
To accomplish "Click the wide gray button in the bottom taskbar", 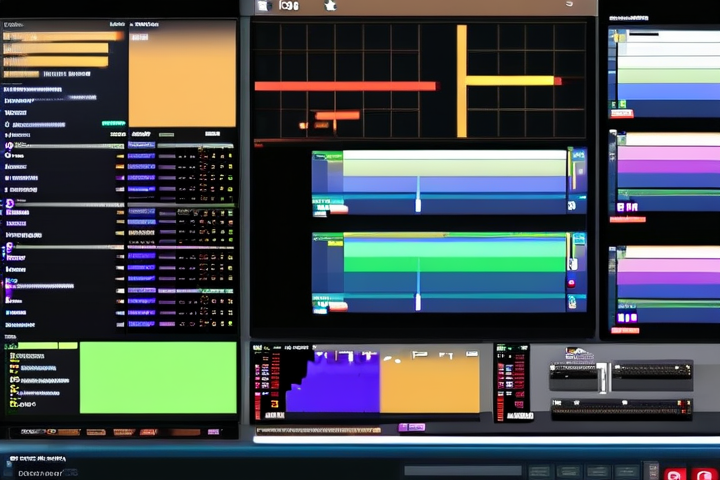I will coord(462,470).
